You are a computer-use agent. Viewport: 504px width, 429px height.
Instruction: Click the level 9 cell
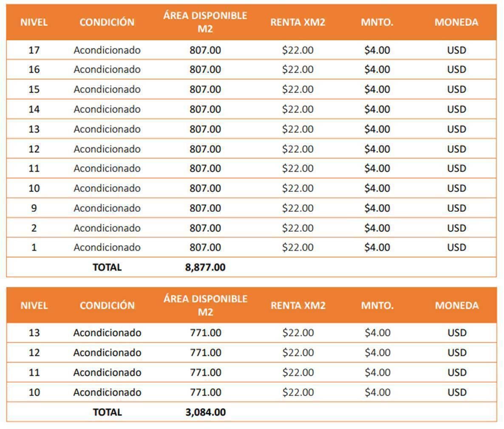click(x=34, y=208)
